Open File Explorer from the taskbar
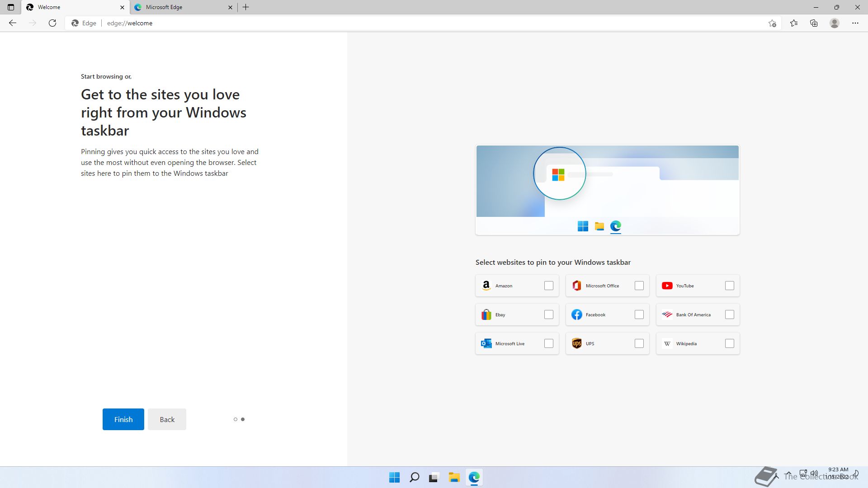The height and width of the screenshot is (488, 868). pyautogui.click(x=454, y=477)
